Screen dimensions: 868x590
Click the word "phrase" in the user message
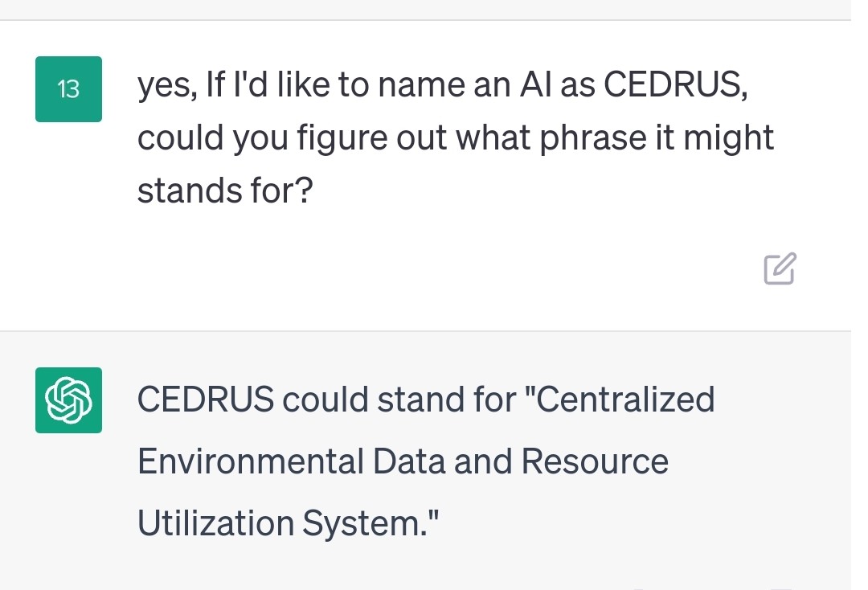click(x=593, y=137)
